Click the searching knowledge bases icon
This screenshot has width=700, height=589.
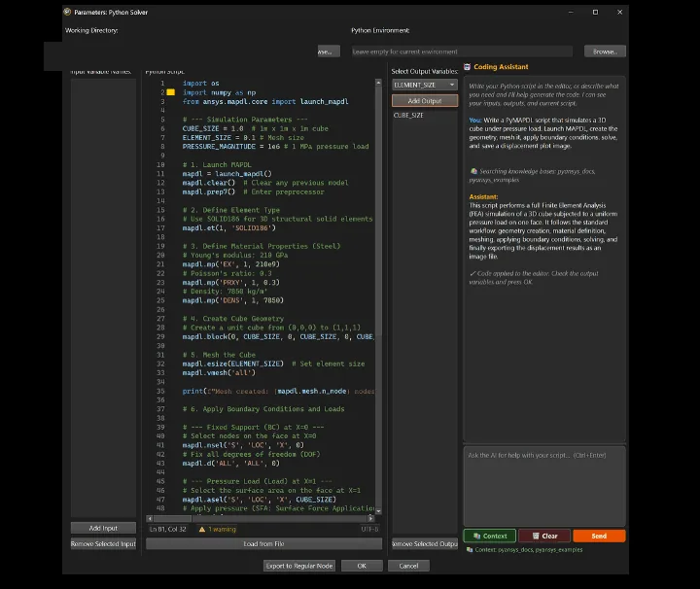pos(473,171)
